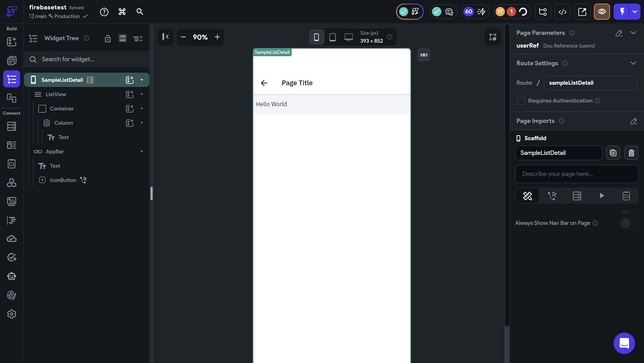
Task: Increase canvas zoom with plus button
Action: (x=217, y=37)
